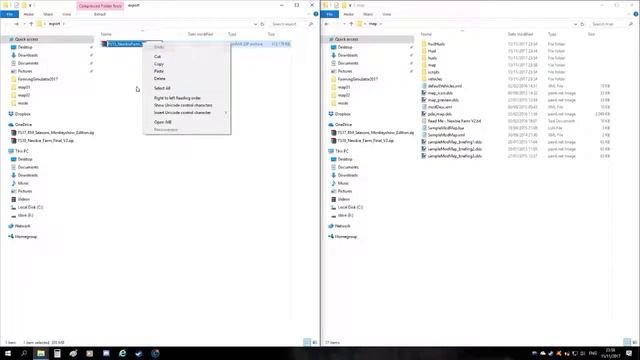Open Share ribbon tab in map window
The height and width of the screenshot is (360, 640).
pos(368,14)
